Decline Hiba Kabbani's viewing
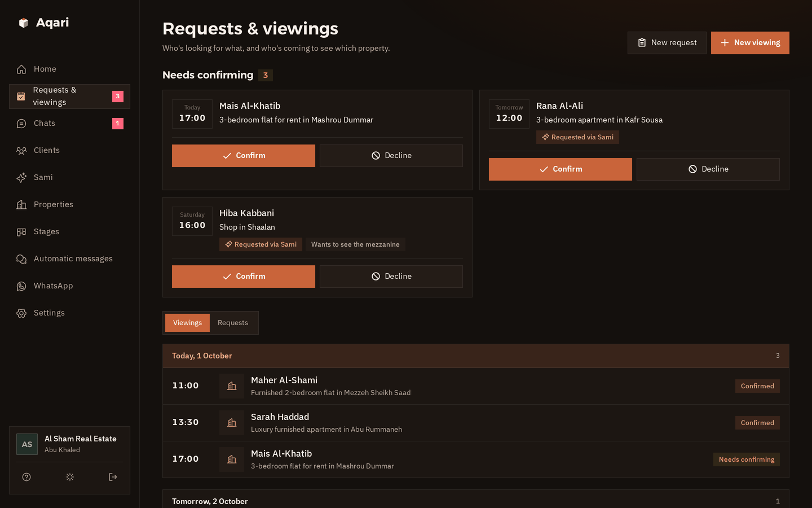The height and width of the screenshot is (508, 812). (391, 277)
